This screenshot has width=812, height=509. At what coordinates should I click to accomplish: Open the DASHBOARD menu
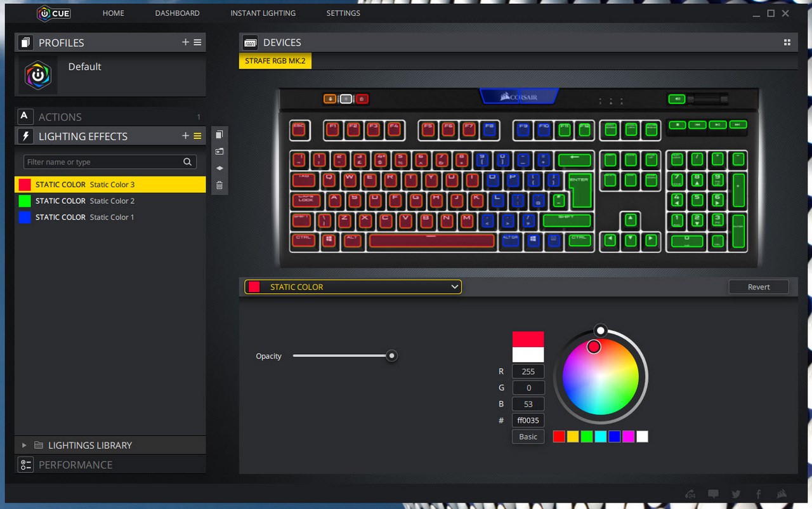point(177,13)
